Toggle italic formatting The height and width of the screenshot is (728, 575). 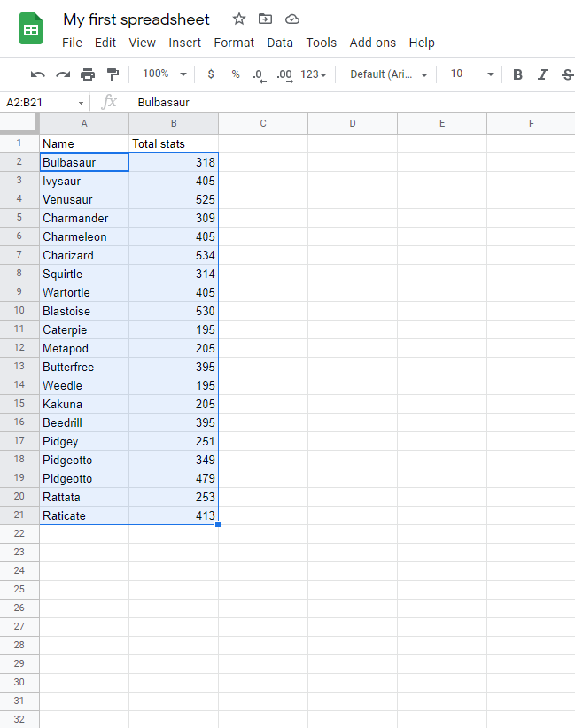click(x=543, y=74)
